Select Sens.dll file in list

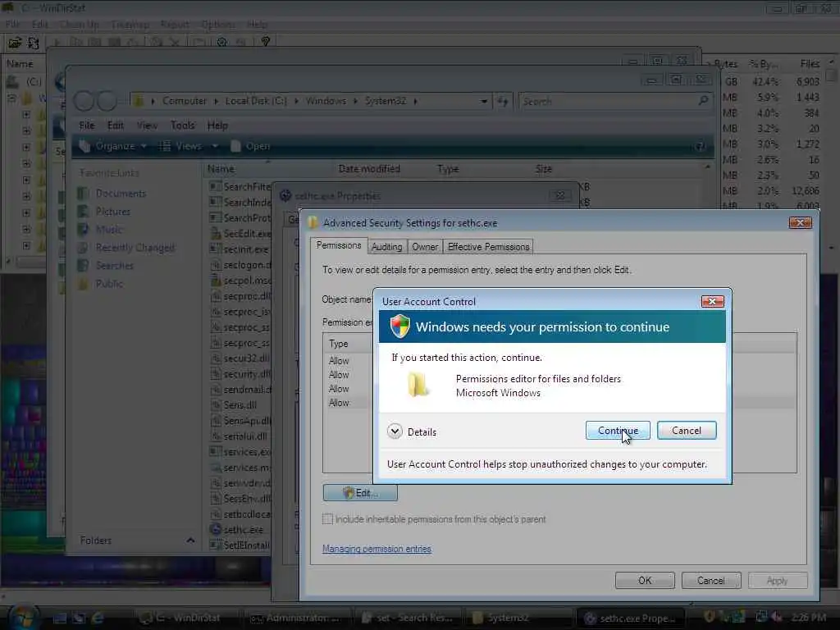(240, 405)
